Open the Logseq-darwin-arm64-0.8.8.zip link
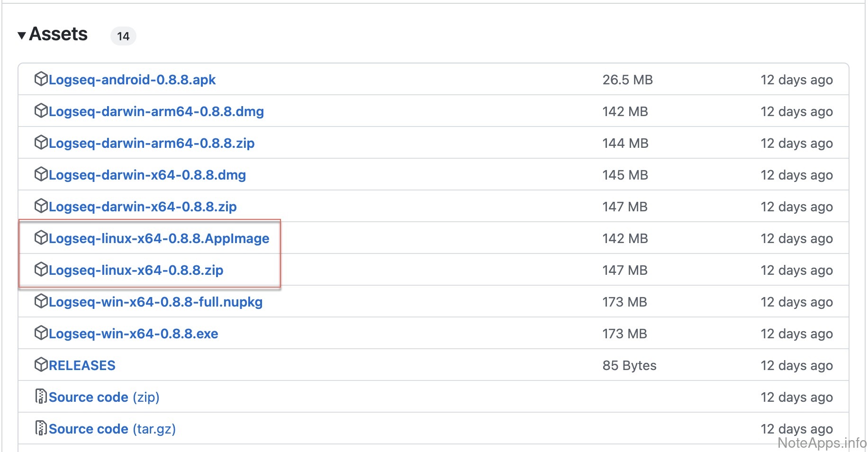Viewport: 868px width, 452px height. tap(152, 143)
